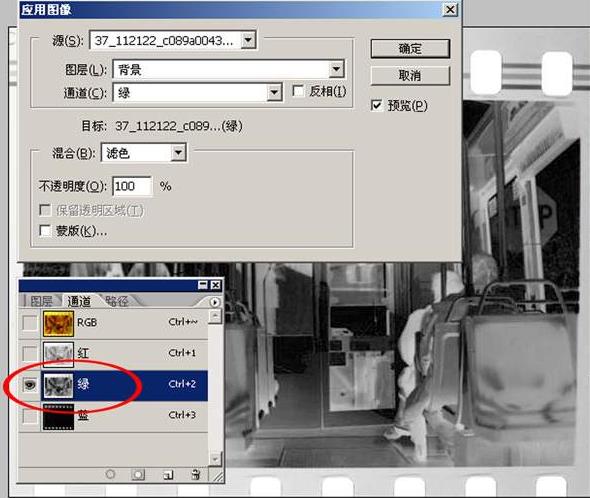The height and width of the screenshot is (498, 590).
Task: Enable the 蒙版 (Mask) checkbox
Action: 45,230
